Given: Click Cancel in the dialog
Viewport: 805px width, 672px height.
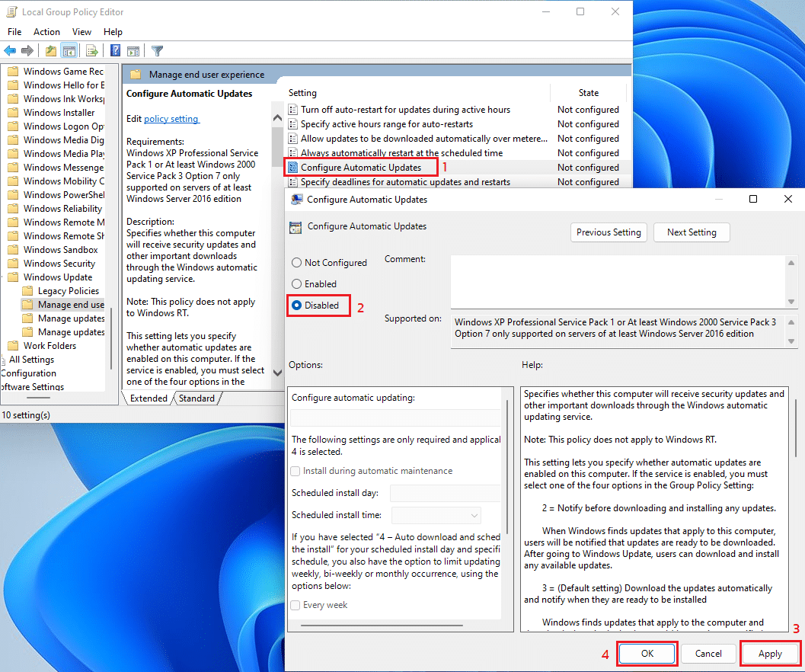Looking at the screenshot, I should tap(708, 654).
